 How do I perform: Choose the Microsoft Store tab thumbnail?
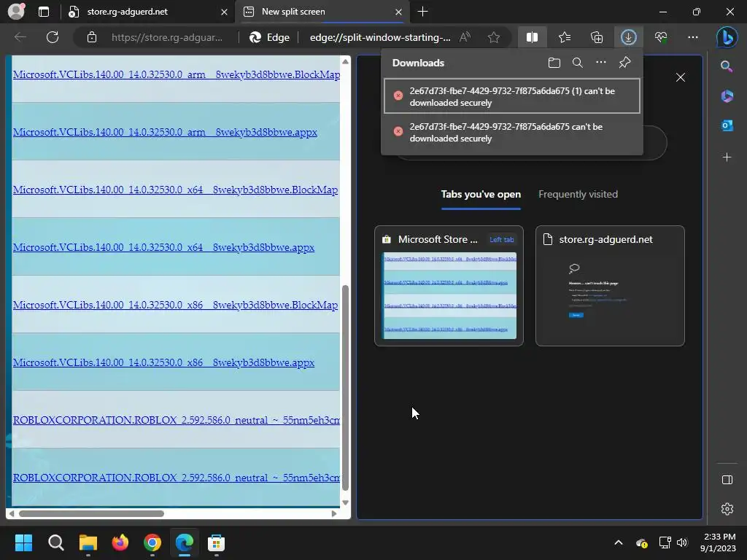pos(449,286)
